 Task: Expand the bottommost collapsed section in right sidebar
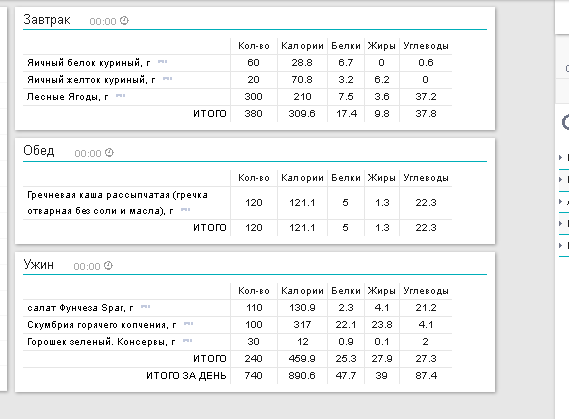(x=561, y=246)
